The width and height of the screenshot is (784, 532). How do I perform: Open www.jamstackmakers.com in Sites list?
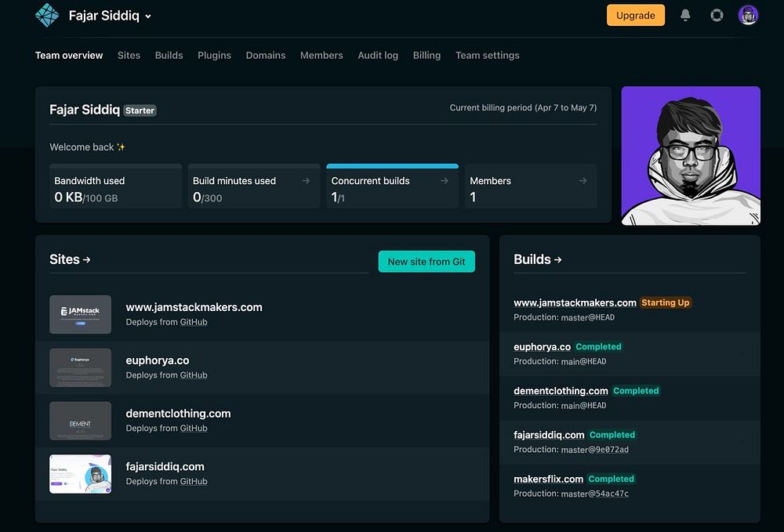click(x=194, y=307)
